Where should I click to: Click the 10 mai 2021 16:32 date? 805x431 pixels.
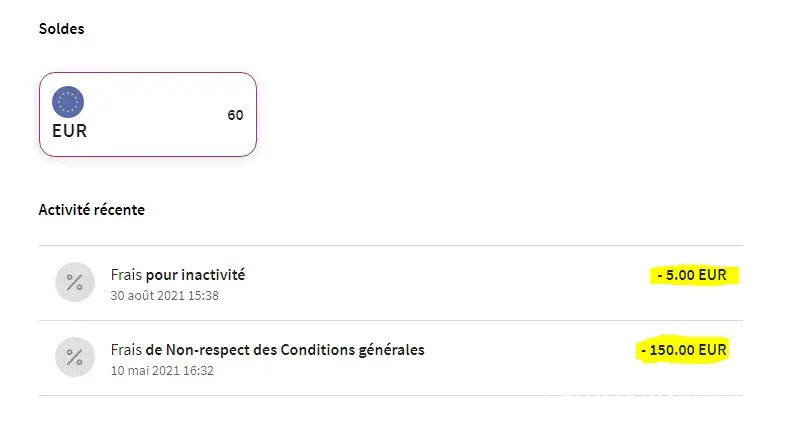click(x=162, y=370)
